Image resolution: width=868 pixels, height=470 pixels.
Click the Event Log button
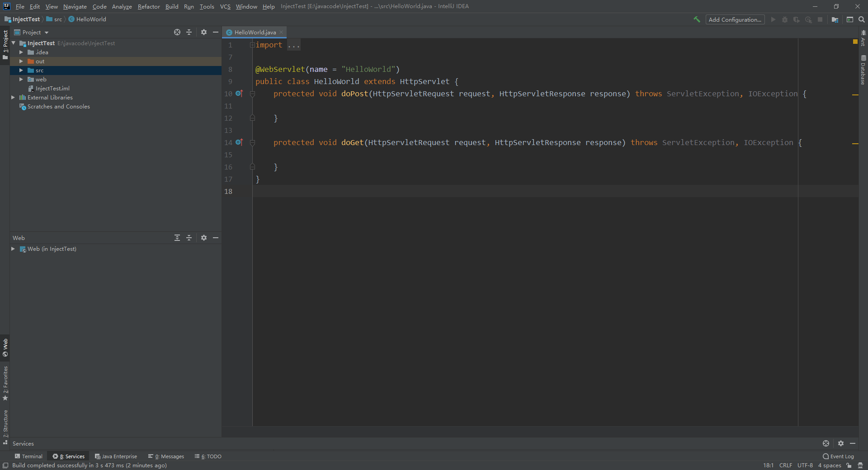(x=838, y=456)
